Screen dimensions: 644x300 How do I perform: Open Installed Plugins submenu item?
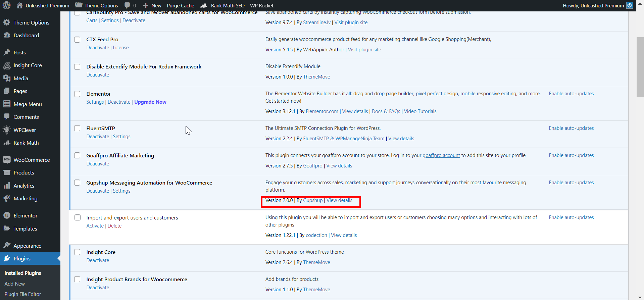click(23, 273)
